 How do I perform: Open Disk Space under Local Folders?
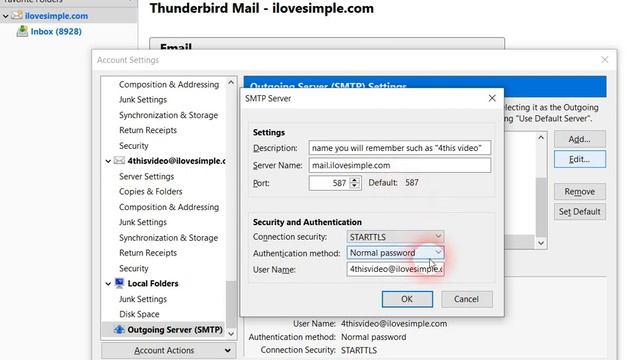tap(139, 314)
